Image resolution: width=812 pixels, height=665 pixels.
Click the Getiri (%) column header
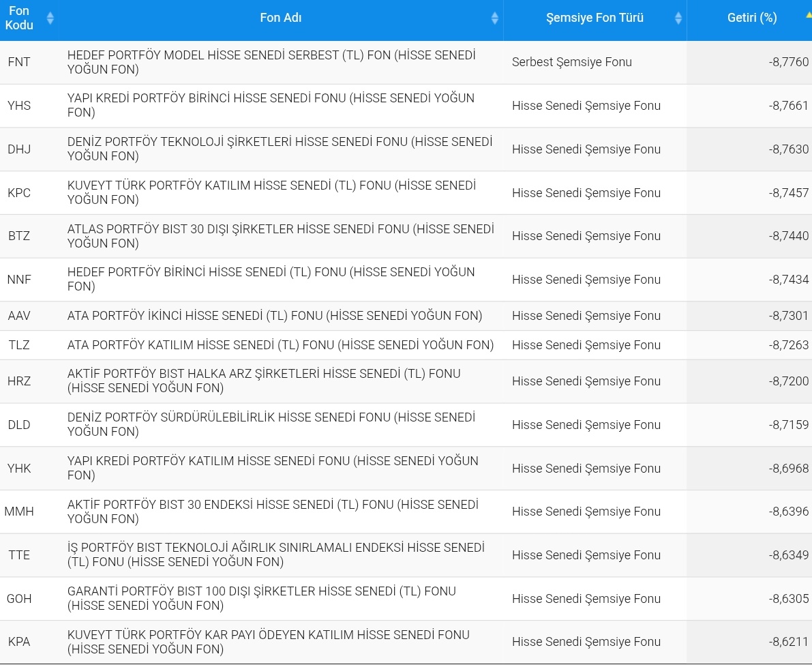pyautogui.click(x=752, y=18)
